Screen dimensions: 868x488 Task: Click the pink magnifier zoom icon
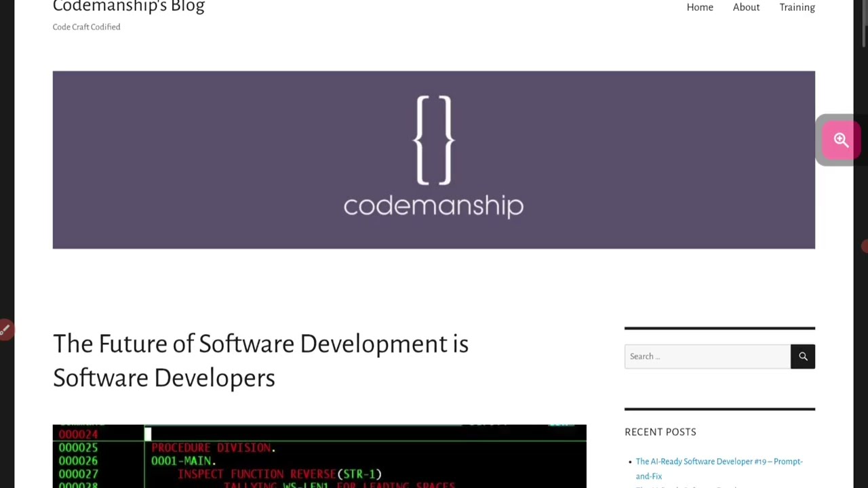coord(841,140)
